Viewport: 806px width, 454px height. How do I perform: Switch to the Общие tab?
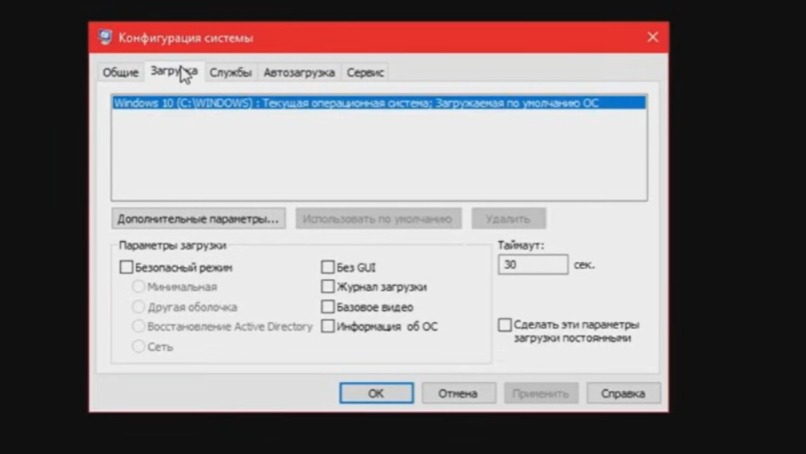coord(120,73)
